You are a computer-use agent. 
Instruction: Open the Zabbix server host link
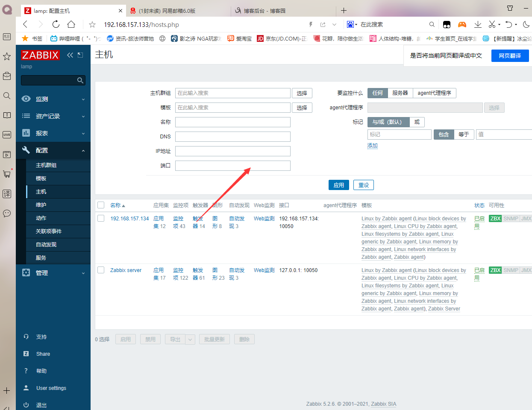[x=126, y=270]
